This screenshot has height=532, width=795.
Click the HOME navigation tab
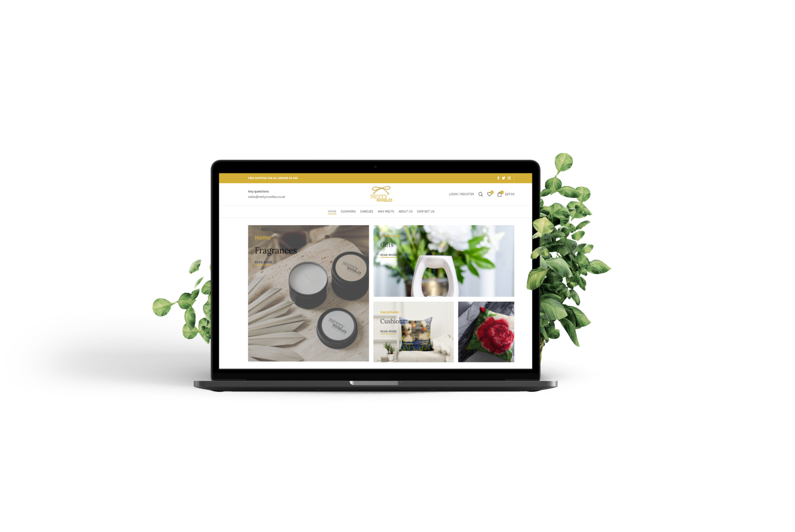[x=331, y=213]
